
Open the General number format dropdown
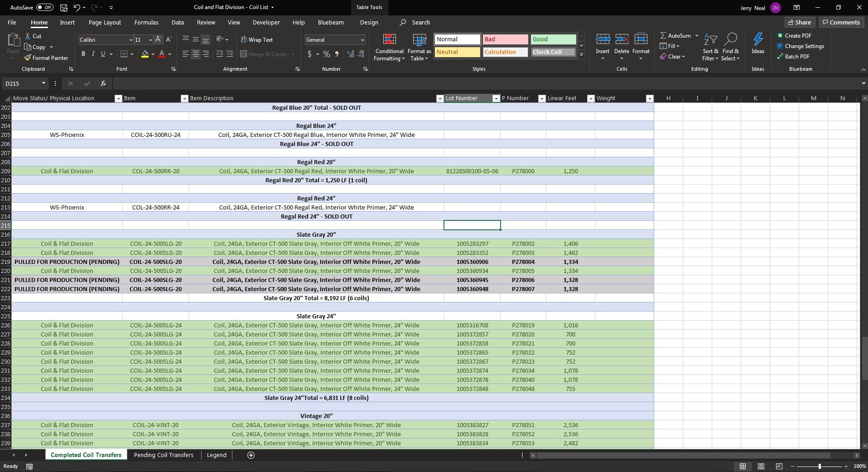click(x=362, y=40)
